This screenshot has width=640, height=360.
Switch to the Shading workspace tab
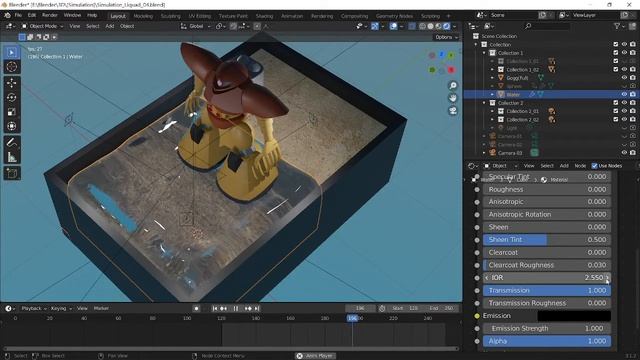pos(264,16)
